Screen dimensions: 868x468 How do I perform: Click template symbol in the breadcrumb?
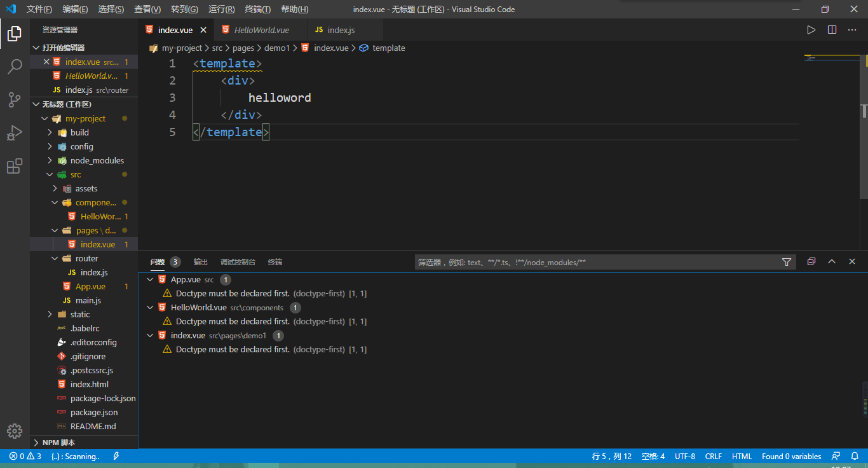click(x=388, y=48)
